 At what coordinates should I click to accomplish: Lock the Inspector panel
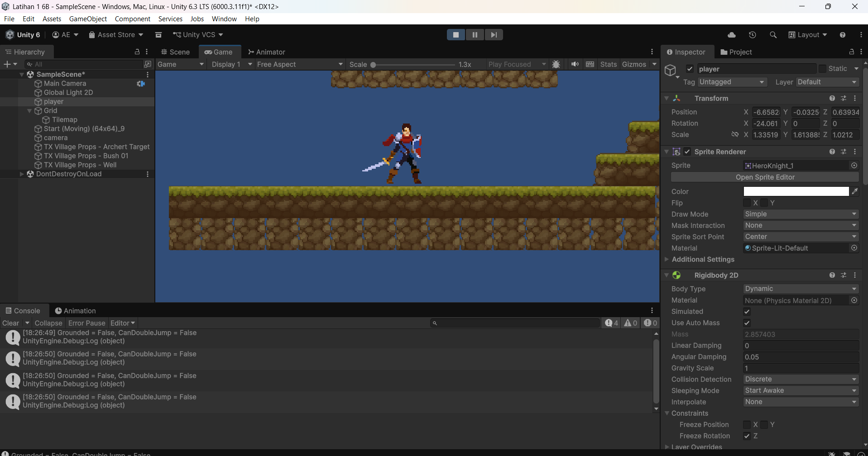851,52
